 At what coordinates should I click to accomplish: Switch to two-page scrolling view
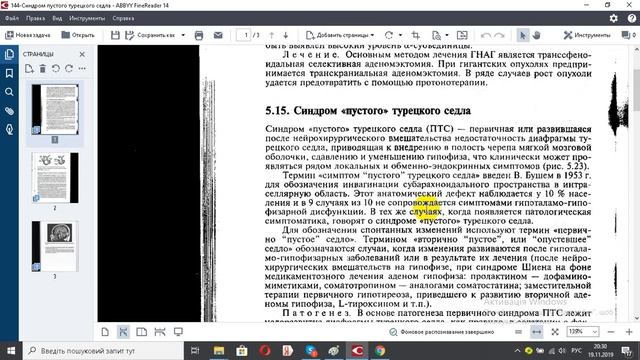160,332
